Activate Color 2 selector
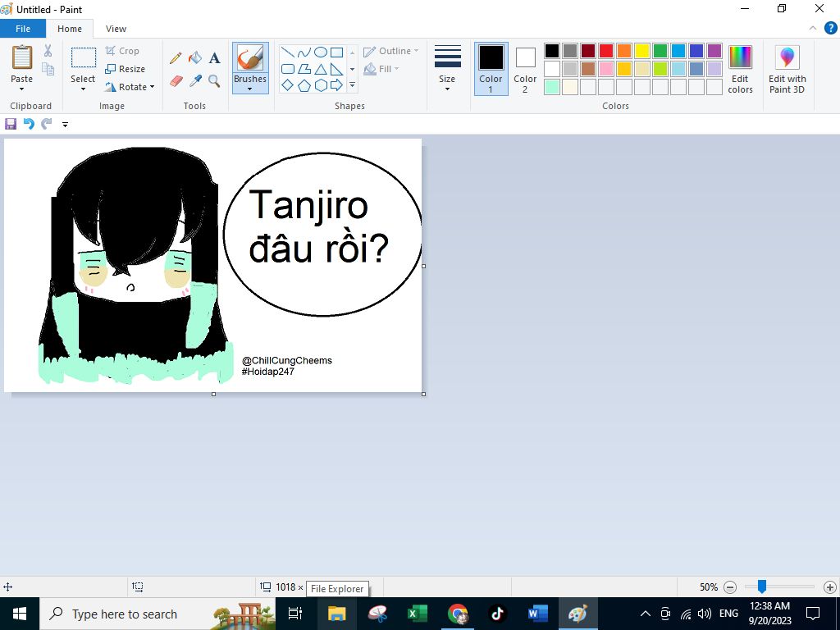This screenshot has height=630, width=840. tap(525, 69)
